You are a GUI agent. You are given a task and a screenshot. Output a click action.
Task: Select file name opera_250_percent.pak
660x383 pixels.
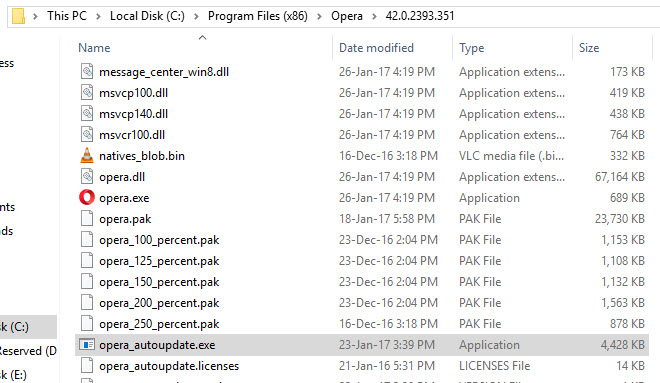pos(159,324)
